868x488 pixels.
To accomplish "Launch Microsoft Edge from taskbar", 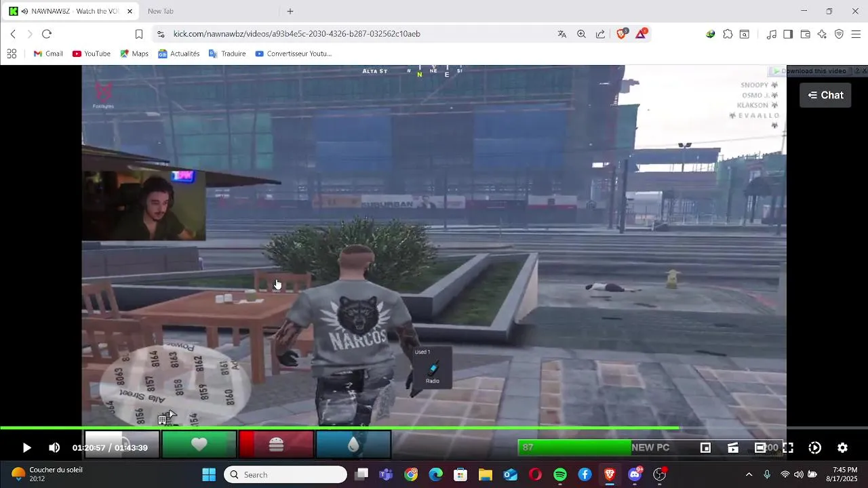I will [x=436, y=474].
